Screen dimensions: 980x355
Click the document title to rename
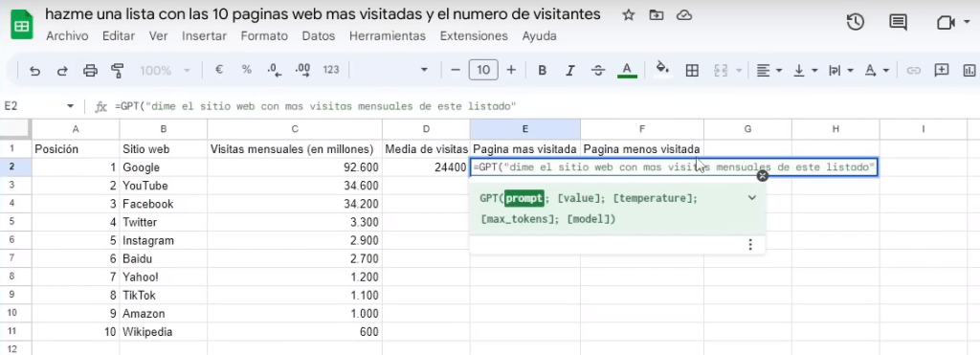(x=323, y=14)
